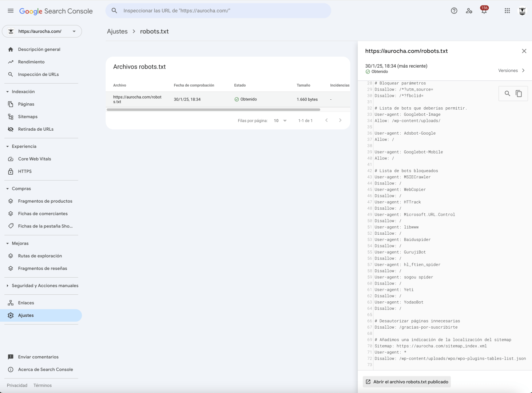The width and height of the screenshot is (532, 393).
Task: Open Fichas de la pestaña Sho...
Action: point(45,226)
